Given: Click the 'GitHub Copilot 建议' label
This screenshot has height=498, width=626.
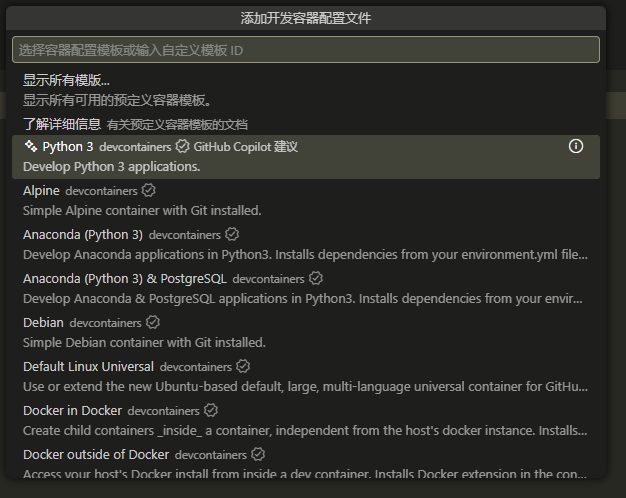Looking at the screenshot, I should click(x=246, y=147).
